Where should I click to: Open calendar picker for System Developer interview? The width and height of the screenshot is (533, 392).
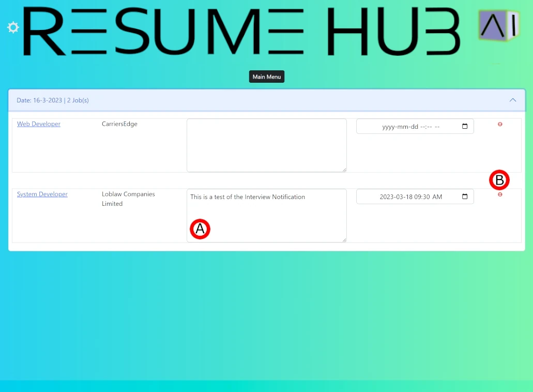(x=464, y=197)
